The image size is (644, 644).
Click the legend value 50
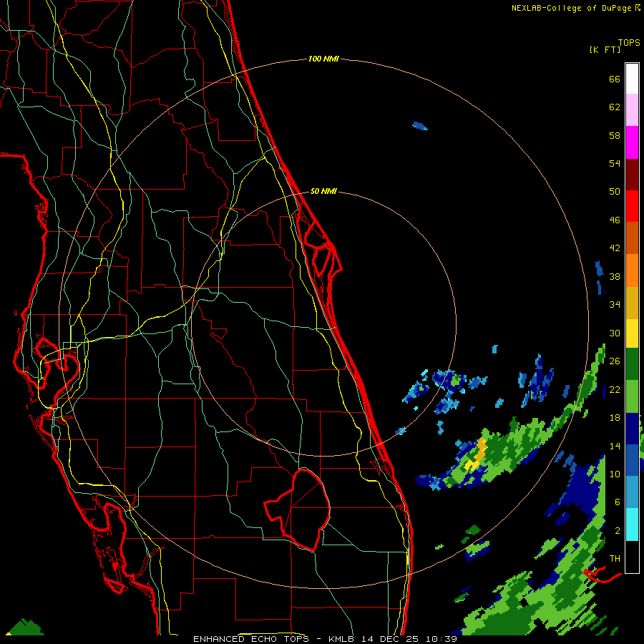click(x=615, y=192)
